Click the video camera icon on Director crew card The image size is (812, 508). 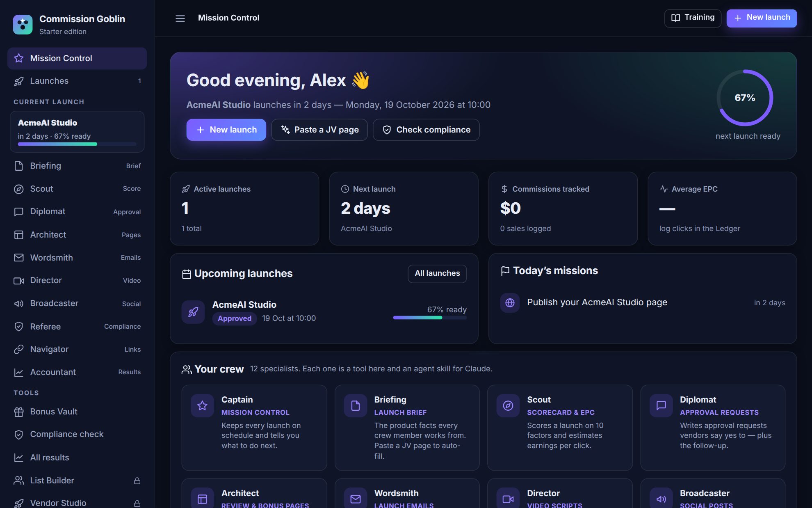pyautogui.click(x=508, y=498)
